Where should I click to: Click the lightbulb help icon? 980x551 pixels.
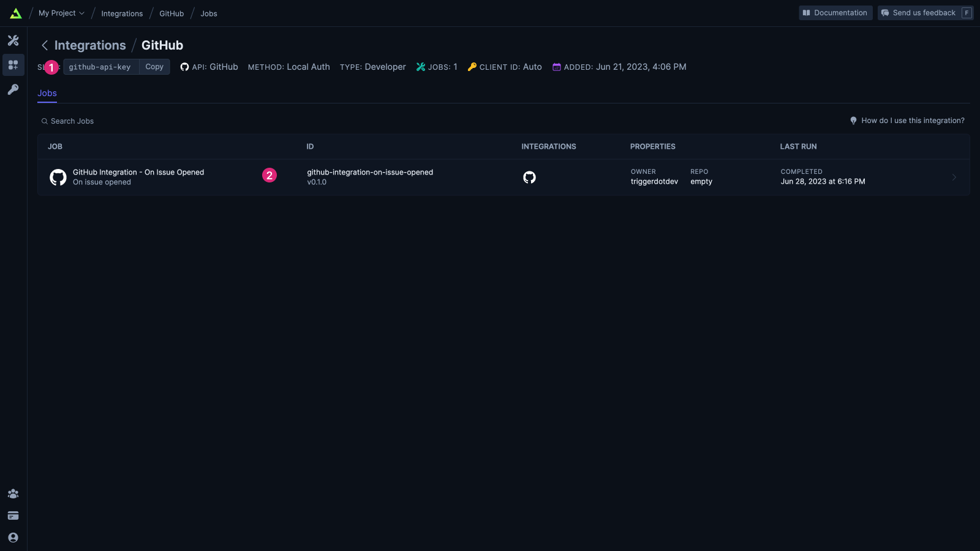853,121
